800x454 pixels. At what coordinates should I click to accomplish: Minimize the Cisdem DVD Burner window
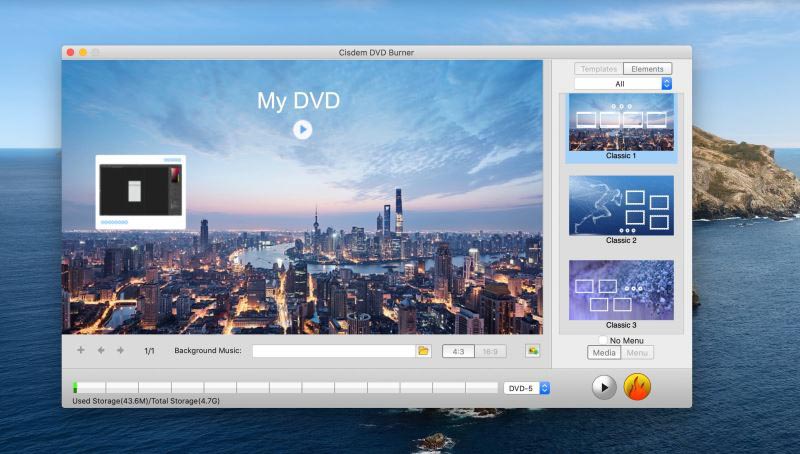click(x=83, y=52)
